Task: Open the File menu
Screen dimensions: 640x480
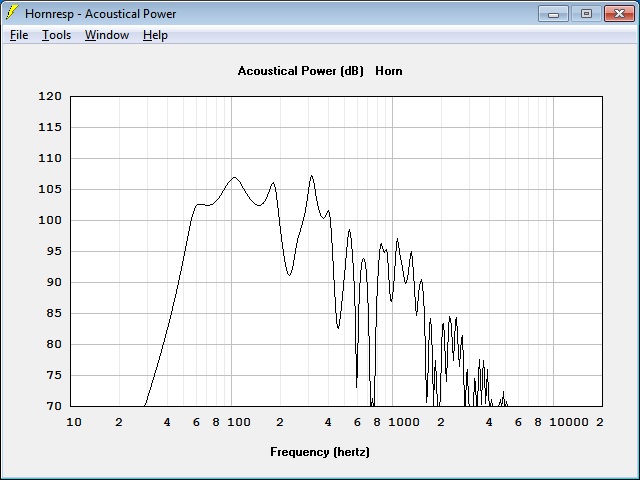Action: [x=19, y=36]
